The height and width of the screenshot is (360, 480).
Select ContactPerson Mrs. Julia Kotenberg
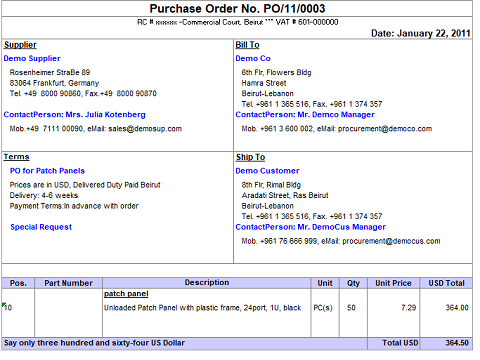(x=75, y=115)
